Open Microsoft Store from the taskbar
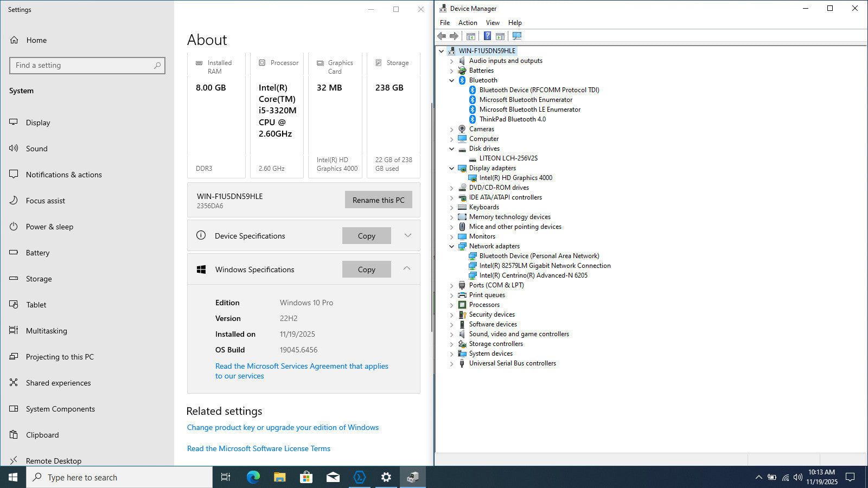 [306, 477]
